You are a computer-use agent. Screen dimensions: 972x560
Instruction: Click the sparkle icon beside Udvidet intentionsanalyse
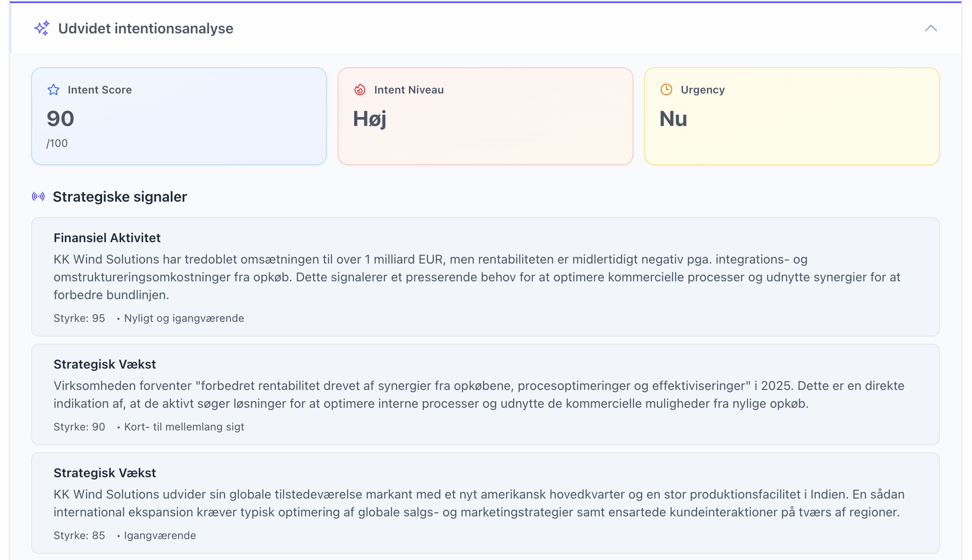[43, 28]
